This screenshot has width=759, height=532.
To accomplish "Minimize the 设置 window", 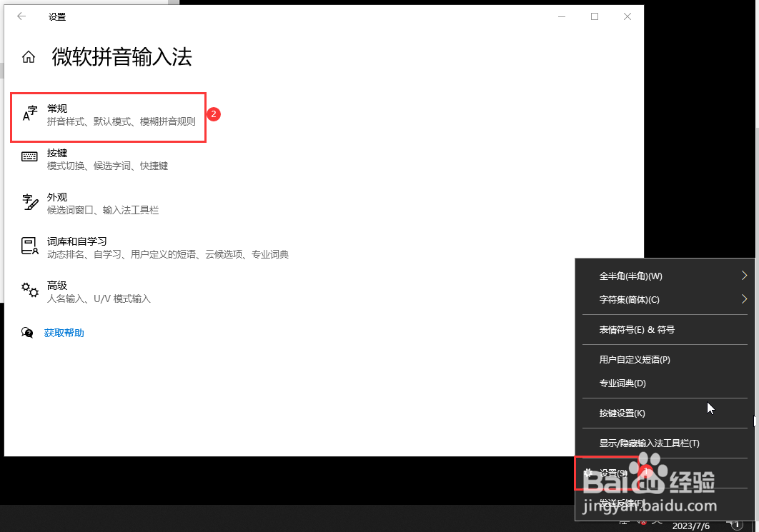I will click(x=562, y=16).
